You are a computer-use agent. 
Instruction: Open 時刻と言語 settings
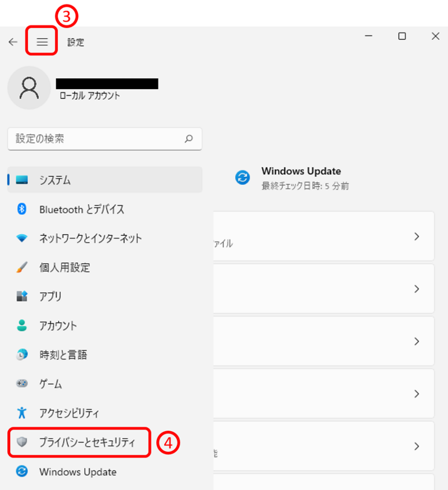tap(105, 354)
